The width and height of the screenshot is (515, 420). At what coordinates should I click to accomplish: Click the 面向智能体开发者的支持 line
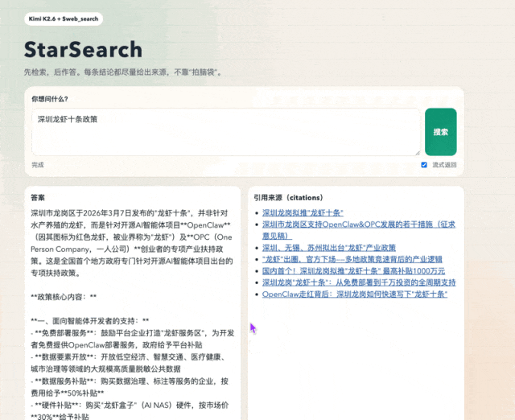coord(90,321)
